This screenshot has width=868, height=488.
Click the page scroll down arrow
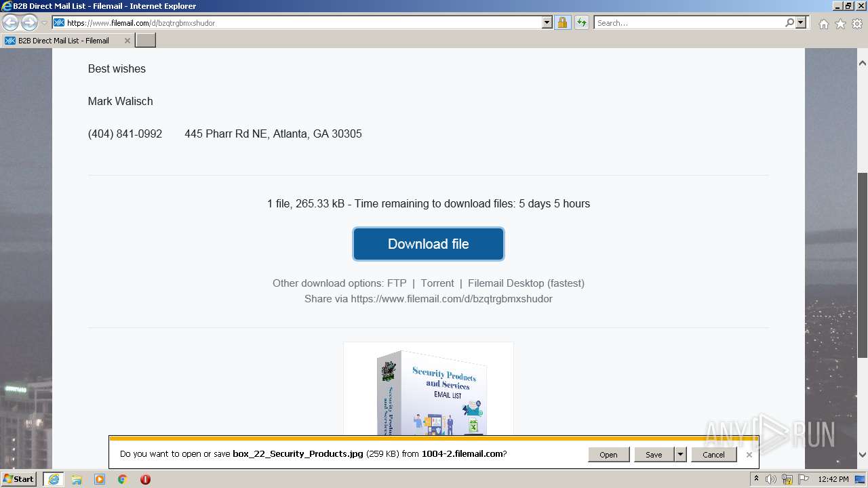coord(863,455)
